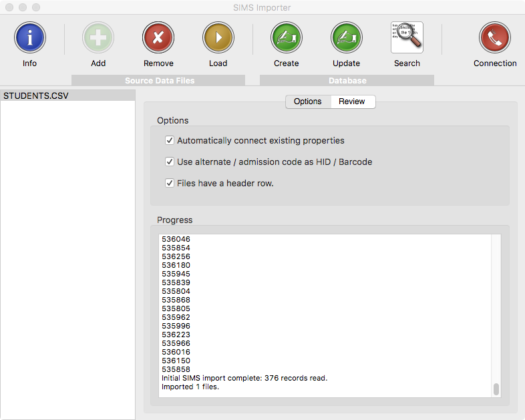Click the Update database icon
525x420 pixels.
tap(347, 37)
